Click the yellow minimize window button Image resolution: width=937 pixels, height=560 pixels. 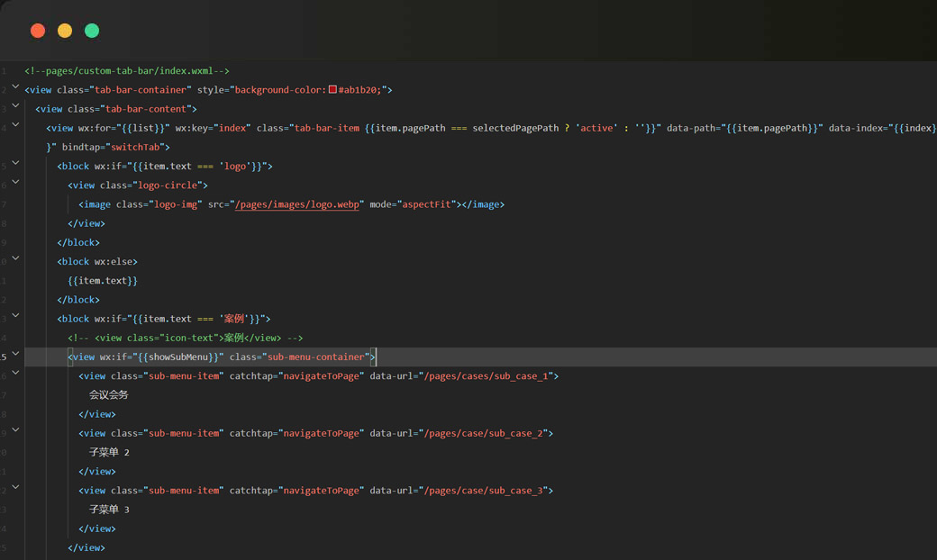click(x=65, y=31)
